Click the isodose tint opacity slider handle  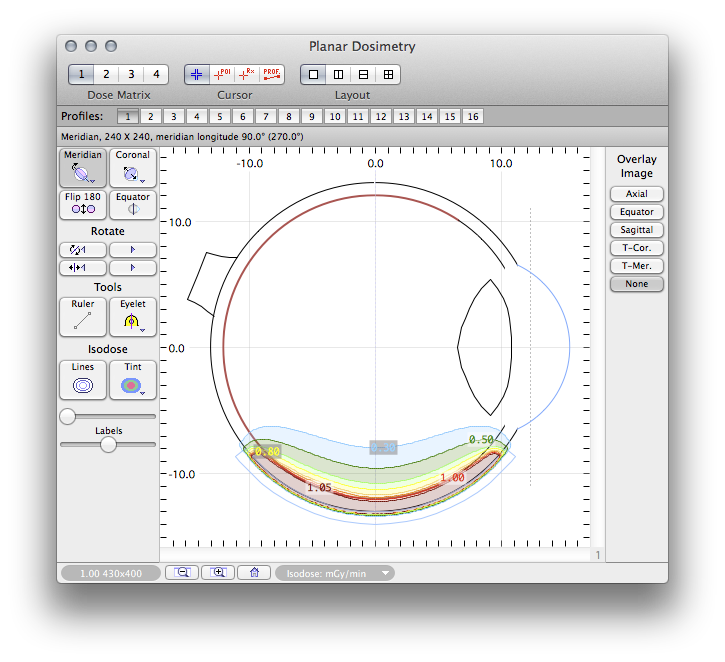tap(68, 417)
